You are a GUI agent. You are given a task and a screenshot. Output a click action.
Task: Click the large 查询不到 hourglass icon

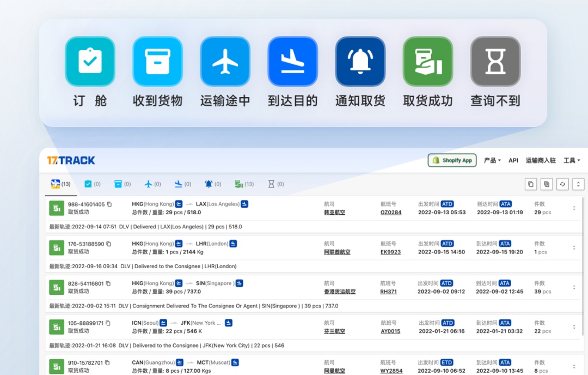coord(495,61)
